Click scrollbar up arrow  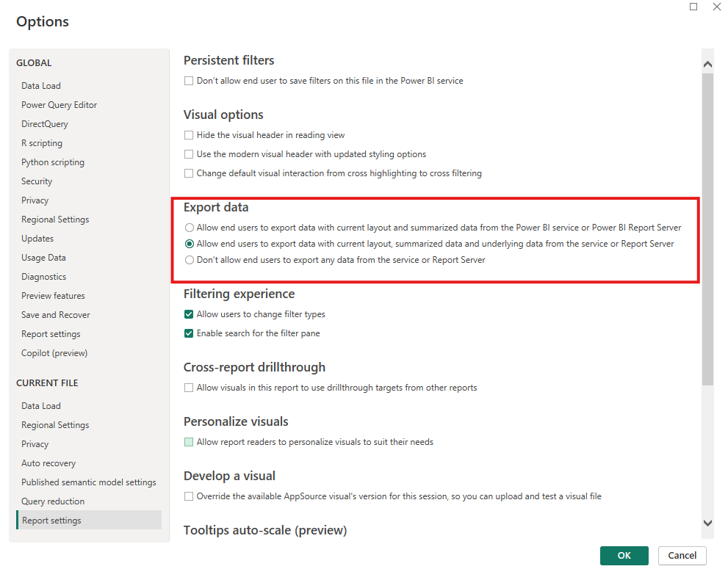tap(707, 65)
